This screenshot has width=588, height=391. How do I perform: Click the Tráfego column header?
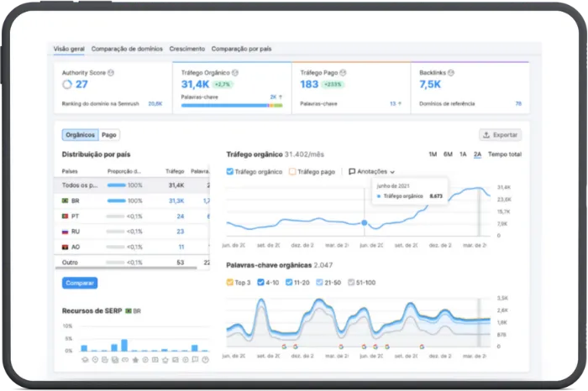click(175, 171)
